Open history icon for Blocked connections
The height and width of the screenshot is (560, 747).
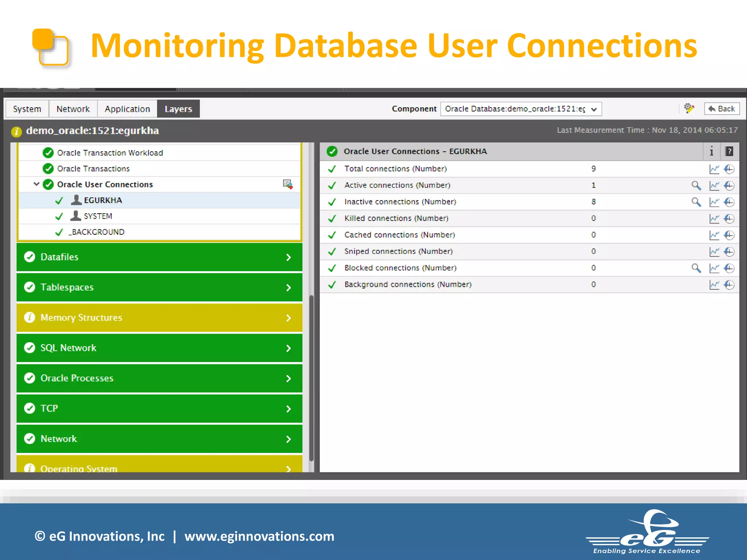(x=729, y=268)
